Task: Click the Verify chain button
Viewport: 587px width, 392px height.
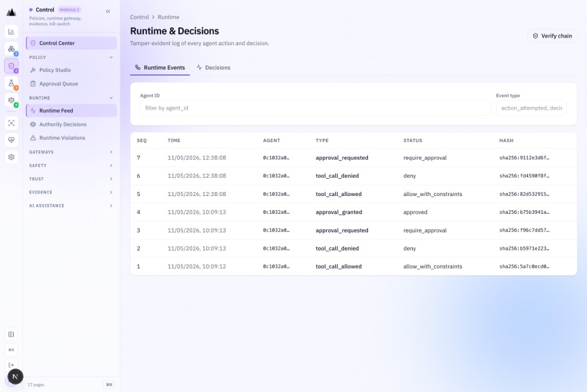Action: (553, 36)
